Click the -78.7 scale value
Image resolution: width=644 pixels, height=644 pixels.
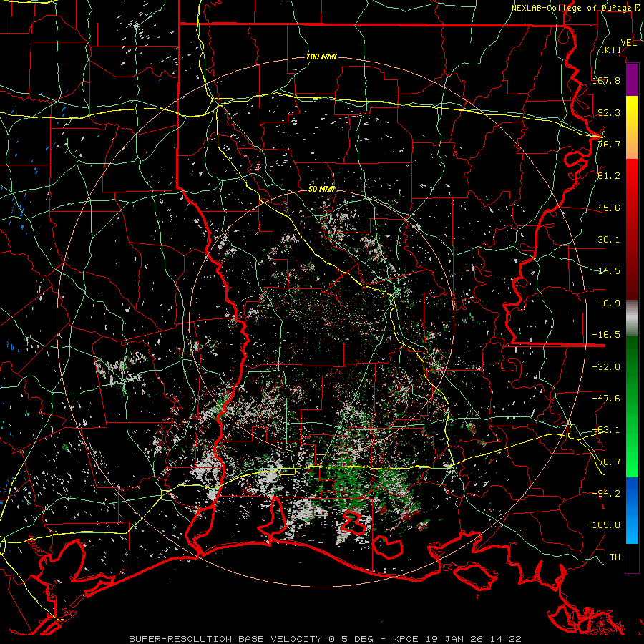click(x=606, y=462)
